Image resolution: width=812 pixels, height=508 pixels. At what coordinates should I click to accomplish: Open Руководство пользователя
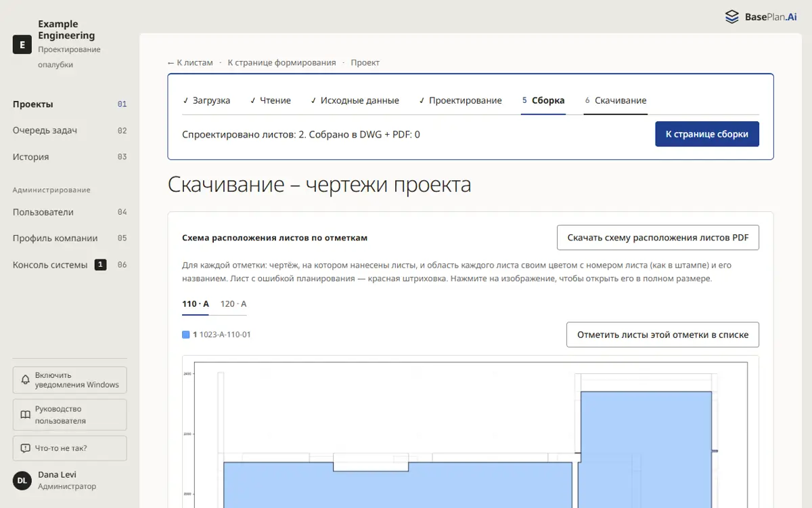pos(70,415)
